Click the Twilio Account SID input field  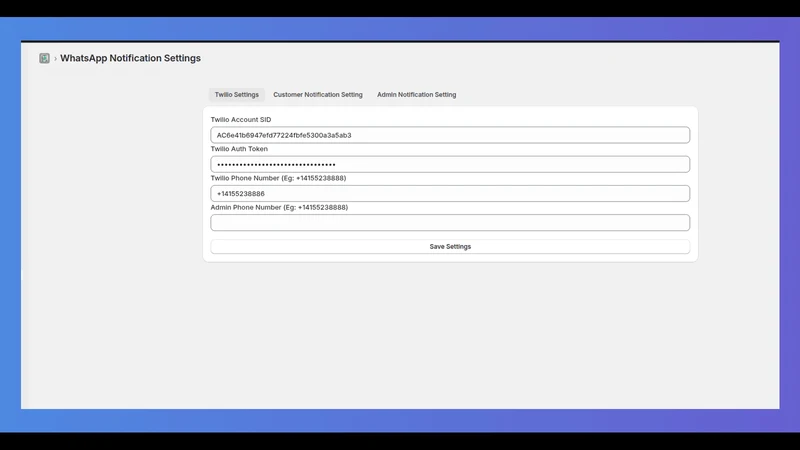[x=450, y=135]
